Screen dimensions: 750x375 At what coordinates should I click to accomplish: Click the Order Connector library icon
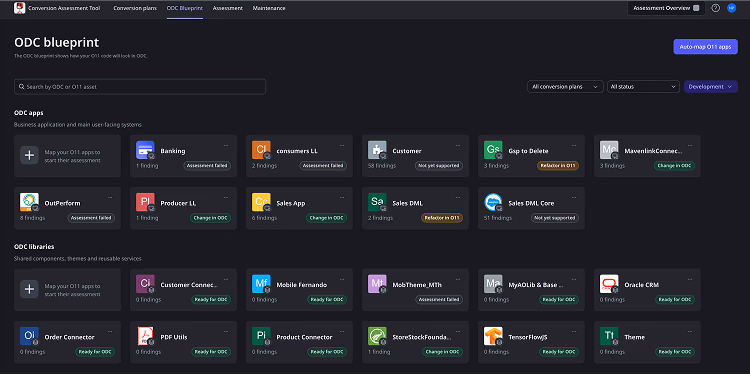pos(29,336)
